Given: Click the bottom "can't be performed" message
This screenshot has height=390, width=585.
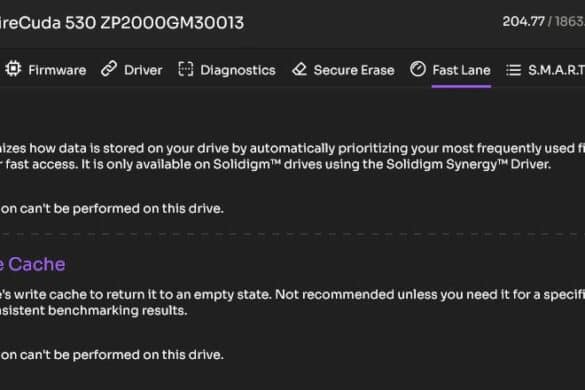Looking at the screenshot, I should [x=112, y=355].
